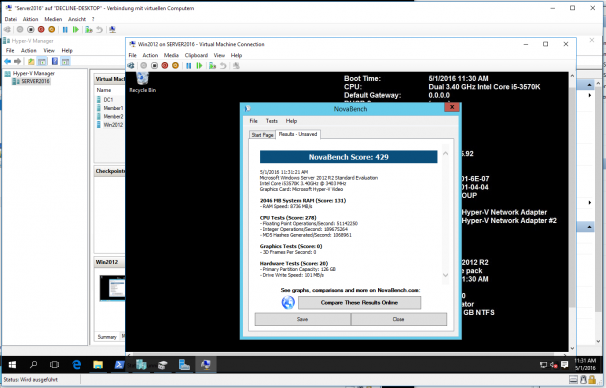Click Ctrl+Alt+Del icon in outer Server2016 toolbar
This screenshot has width=606, height=388.
[x=7, y=30]
